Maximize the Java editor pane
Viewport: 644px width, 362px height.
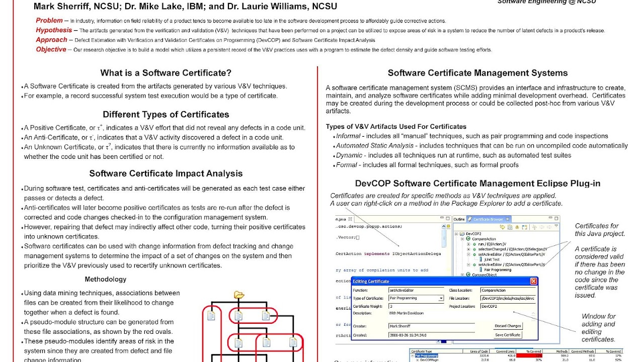tap(447, 219)
